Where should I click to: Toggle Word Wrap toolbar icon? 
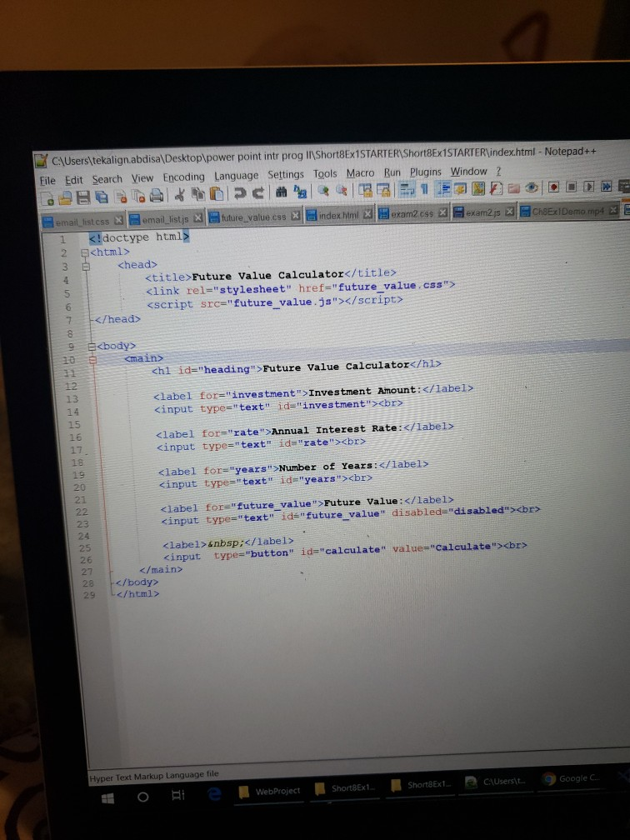click(x=407, y=188)
